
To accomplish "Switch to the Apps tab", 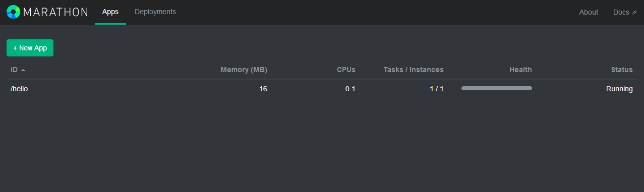I will (x=110, y=12).
